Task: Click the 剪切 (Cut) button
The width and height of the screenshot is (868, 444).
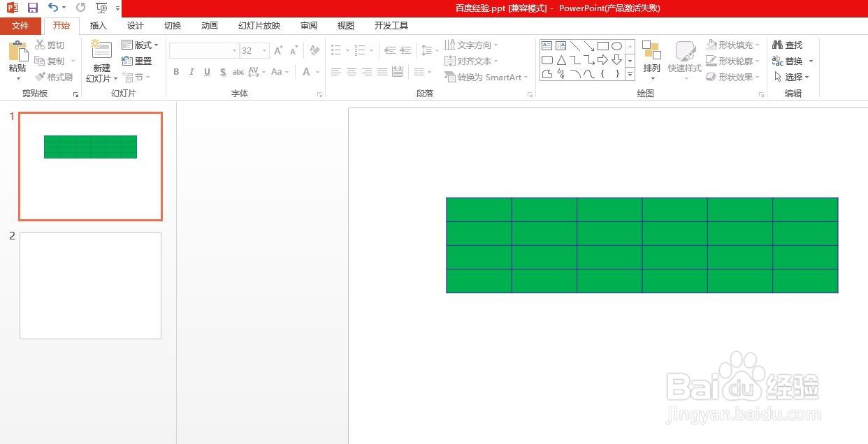Action: pyautogui.click(x=50, y=45)
